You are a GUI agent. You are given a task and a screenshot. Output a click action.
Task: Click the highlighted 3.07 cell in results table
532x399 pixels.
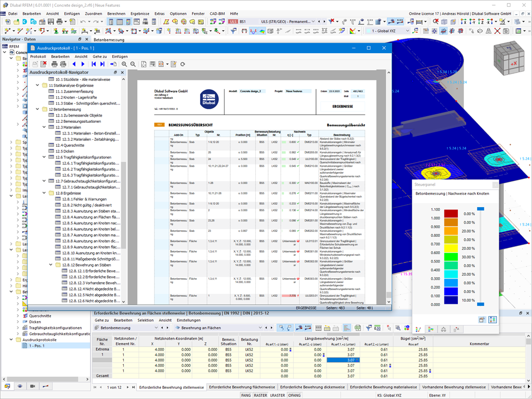coord(343,360)
